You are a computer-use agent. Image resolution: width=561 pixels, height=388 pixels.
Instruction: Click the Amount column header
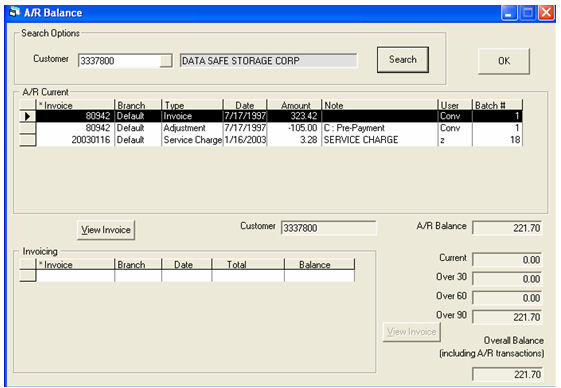click(x=294, y=105)
